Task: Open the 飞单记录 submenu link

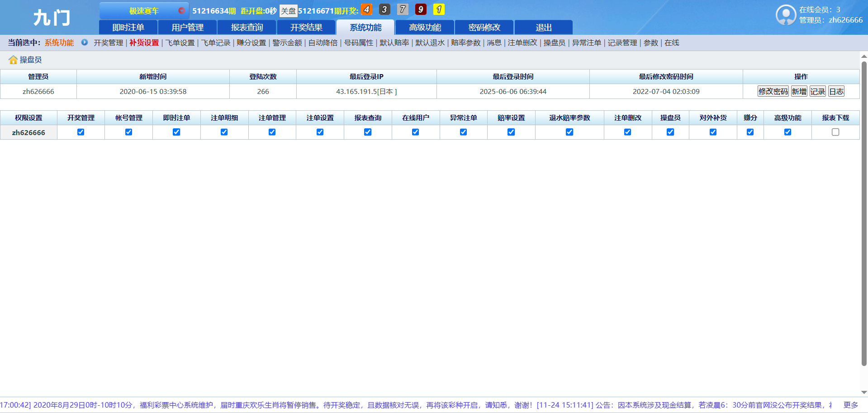Action: [x=216, y=42]
